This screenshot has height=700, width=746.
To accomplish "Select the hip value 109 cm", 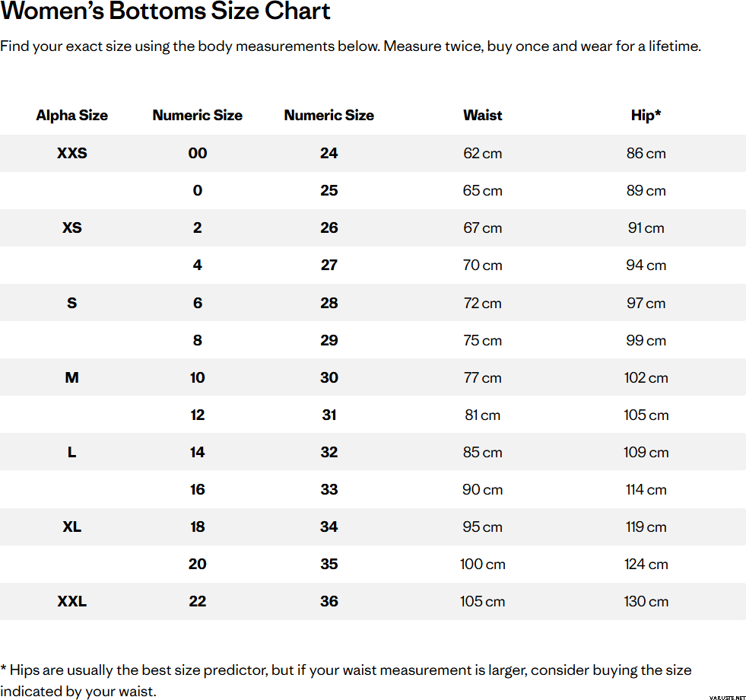I will point(646,452).
